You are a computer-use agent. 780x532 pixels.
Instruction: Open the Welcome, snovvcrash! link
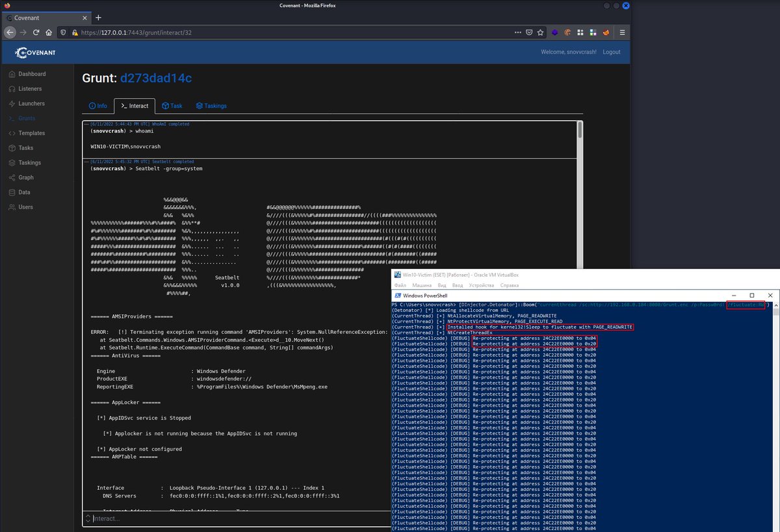click(x=569, y=52)
